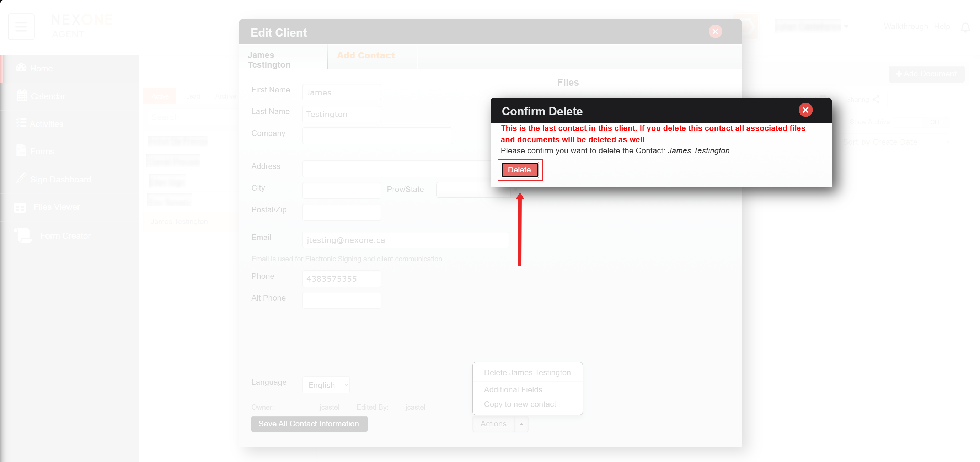Open the Home dashboard icon

(21, 68)
